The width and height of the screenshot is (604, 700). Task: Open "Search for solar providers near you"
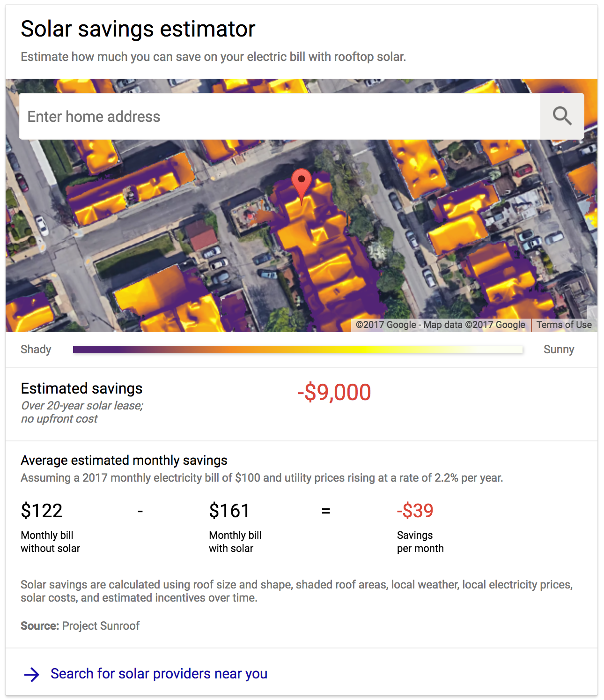click(x=159, y=674)
